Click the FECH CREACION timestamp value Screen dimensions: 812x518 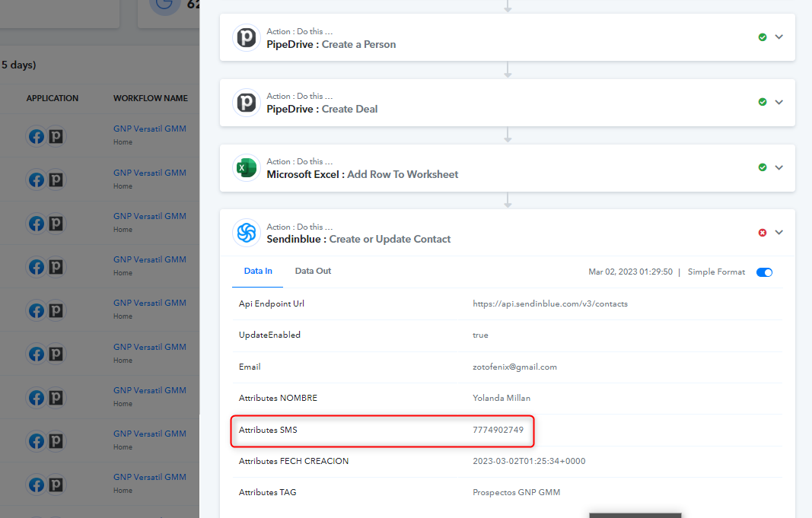529,461
